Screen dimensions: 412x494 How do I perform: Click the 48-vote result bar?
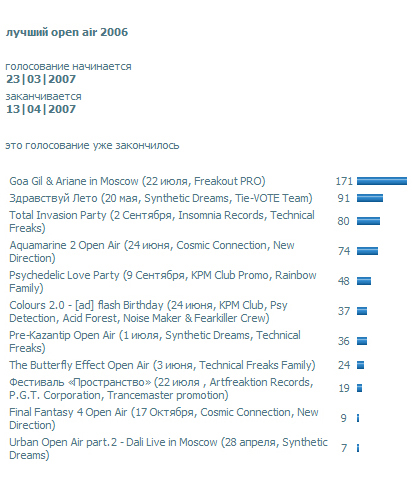364,281
